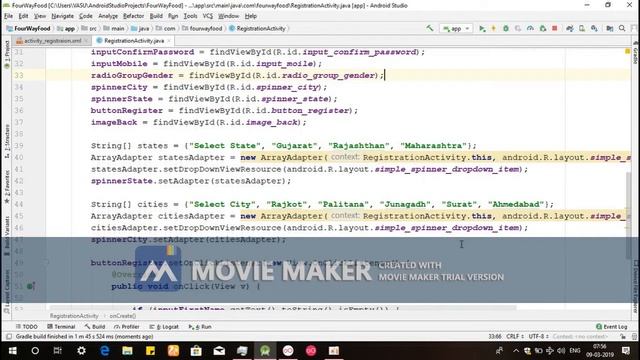Open the Run tool window
Viewport: 640px width, 360px height.
click(200, 327)
